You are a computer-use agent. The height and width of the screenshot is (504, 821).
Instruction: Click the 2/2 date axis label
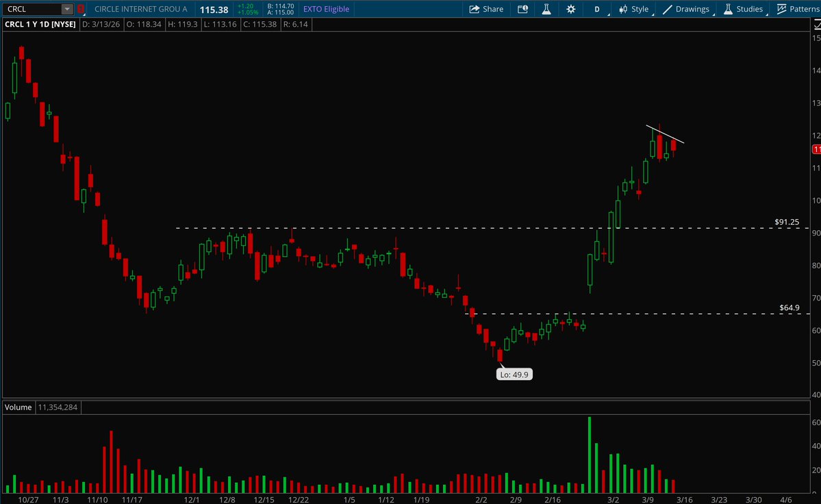click(481, 500)
